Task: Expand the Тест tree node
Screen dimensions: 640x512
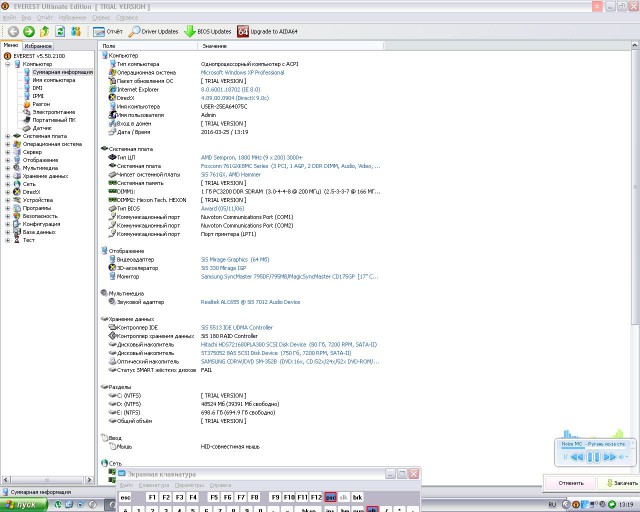Action: (7, 240)
